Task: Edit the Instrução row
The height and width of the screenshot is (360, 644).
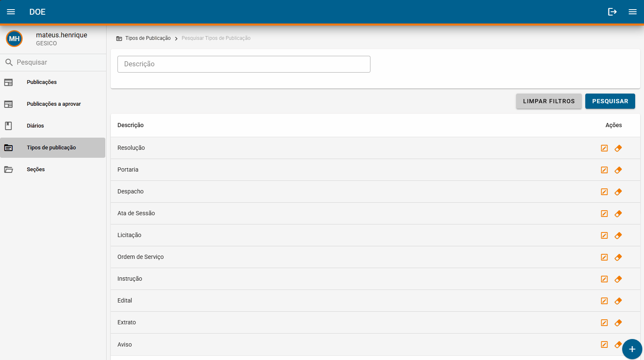Action: 604,279
